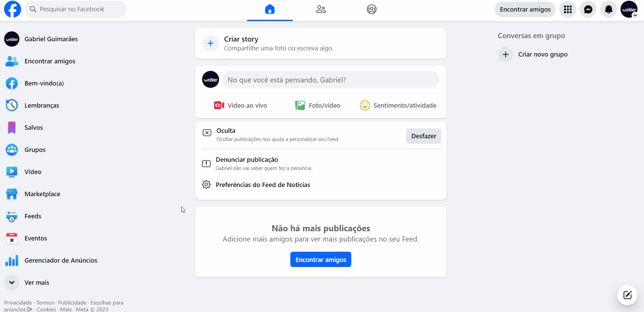This screenshot has height=312, width=644.
Task: Open account menu from profile avatar
Action: [x=629, y=10]
